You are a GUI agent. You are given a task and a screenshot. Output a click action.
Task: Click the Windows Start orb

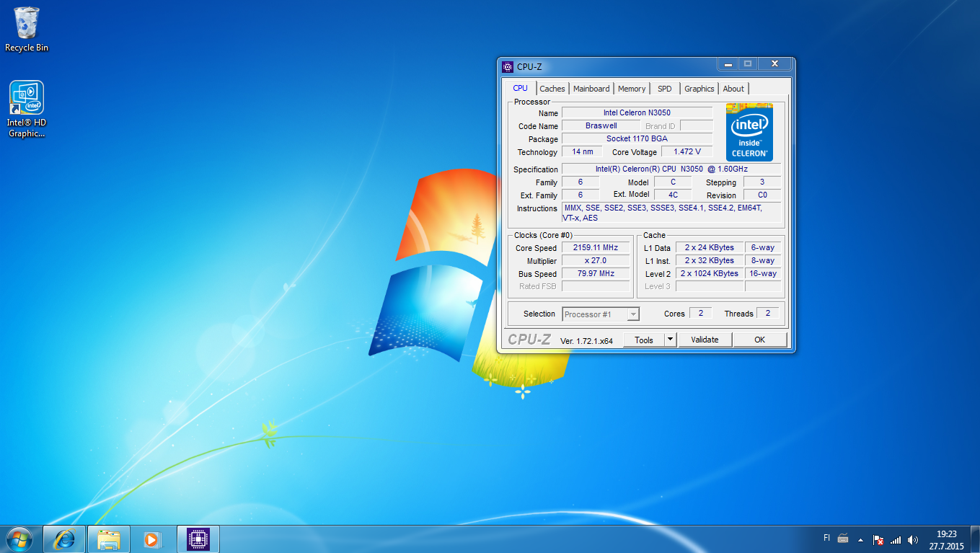19,539
